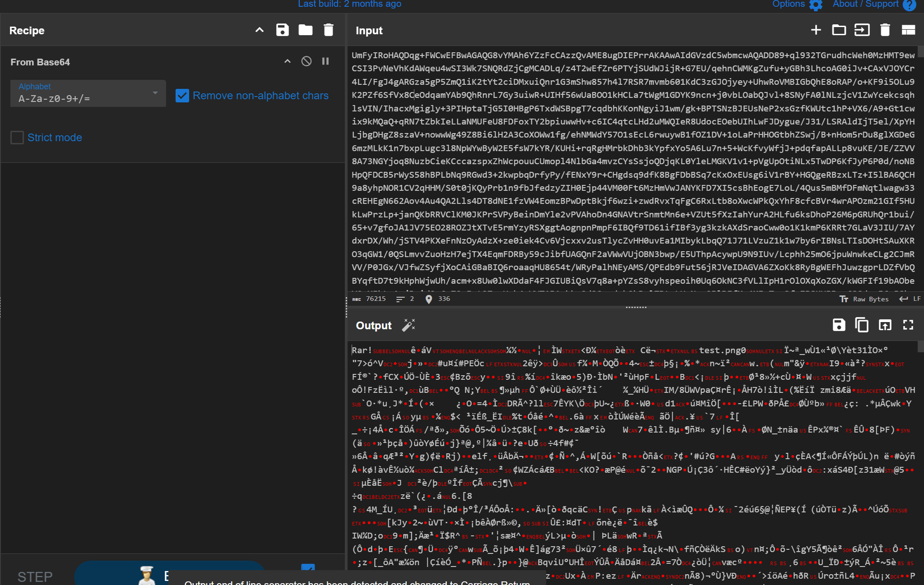The height and width of the screenshot is (585, 924).
Task: Open file as input
Action: coord(862,30)
